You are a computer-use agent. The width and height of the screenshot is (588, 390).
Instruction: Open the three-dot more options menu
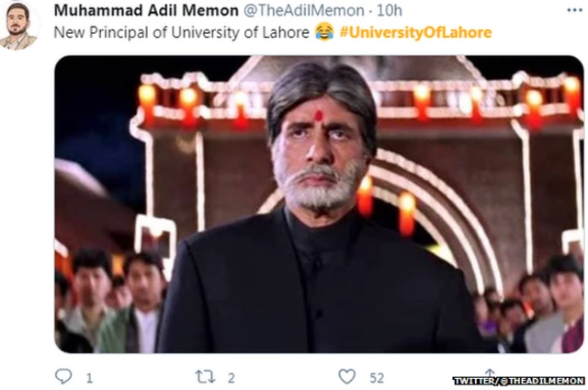pyautogui.click(x=574, y=10)
